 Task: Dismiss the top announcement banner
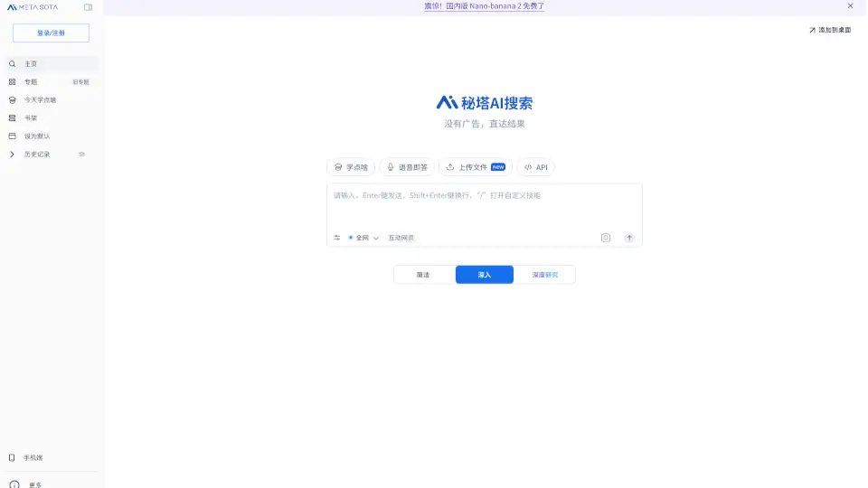pyautogui.click(x=850, y=6)
